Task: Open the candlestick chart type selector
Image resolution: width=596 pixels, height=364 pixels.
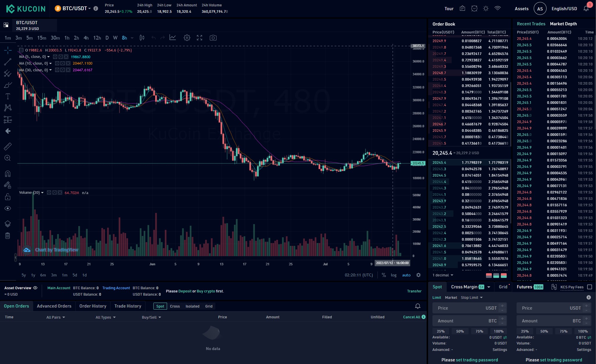Action: point(142,38)
